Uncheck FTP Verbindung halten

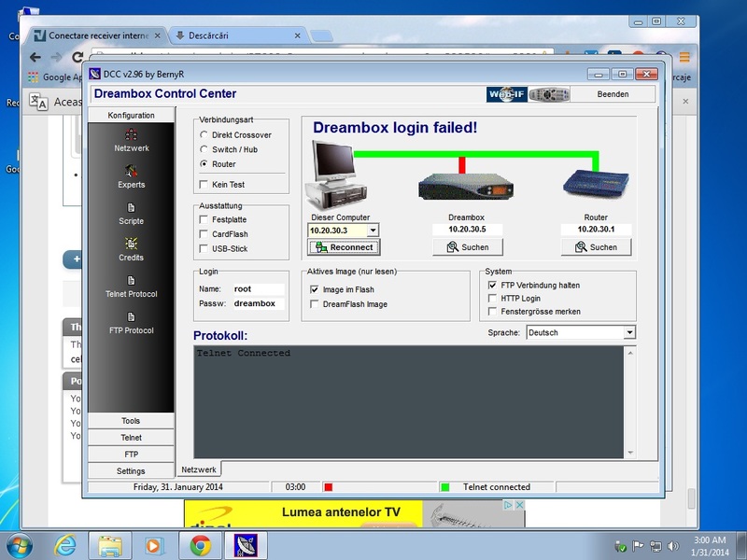pyautogui.click(x=493, y=286)
